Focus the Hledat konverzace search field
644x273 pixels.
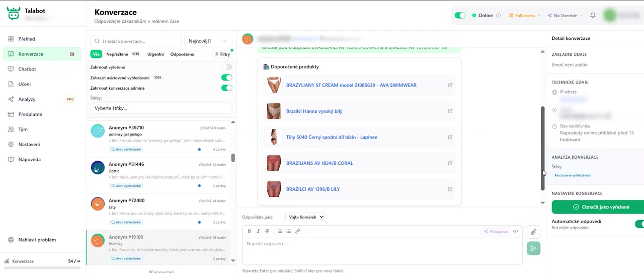140,41
